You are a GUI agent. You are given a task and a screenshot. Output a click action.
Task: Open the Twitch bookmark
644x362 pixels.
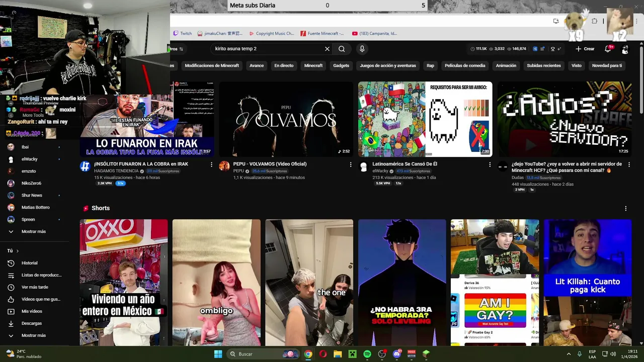182,34
